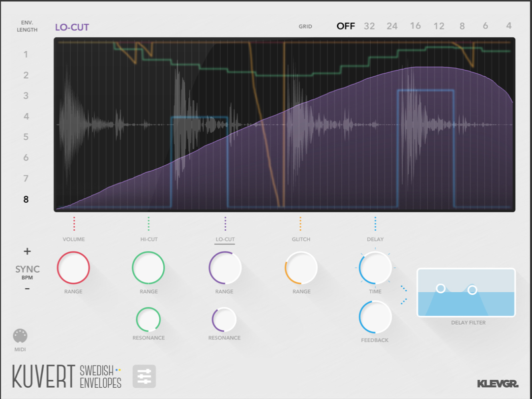Screen dimensions: 532x399
Task: Choose envelope length 3
Action: click(26, 96)
